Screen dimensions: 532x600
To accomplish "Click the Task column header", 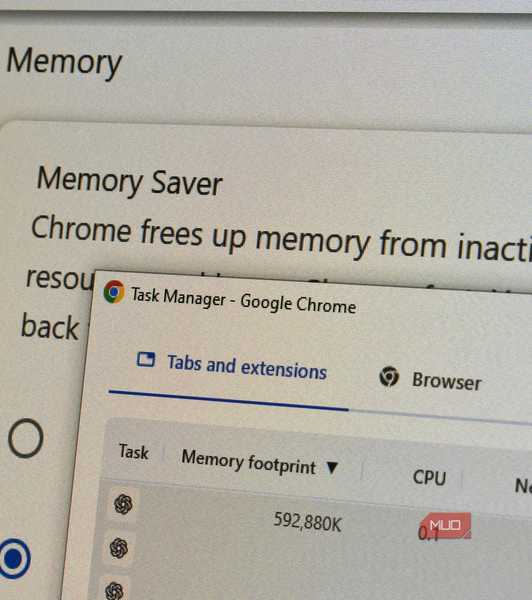I will click(x=134, y=452).
